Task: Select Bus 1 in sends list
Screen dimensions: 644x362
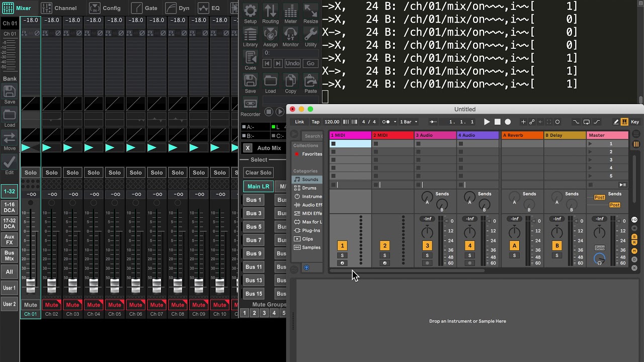Action: (x=254, y=200)
